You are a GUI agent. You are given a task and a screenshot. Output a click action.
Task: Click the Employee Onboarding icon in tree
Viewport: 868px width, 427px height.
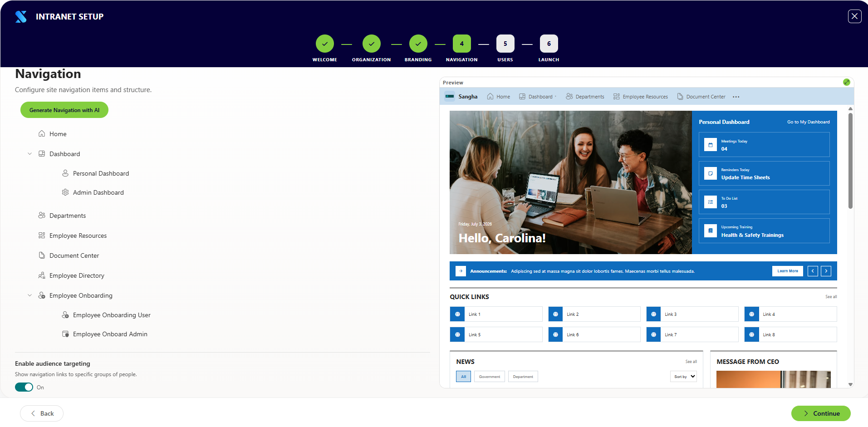point(42,295)
